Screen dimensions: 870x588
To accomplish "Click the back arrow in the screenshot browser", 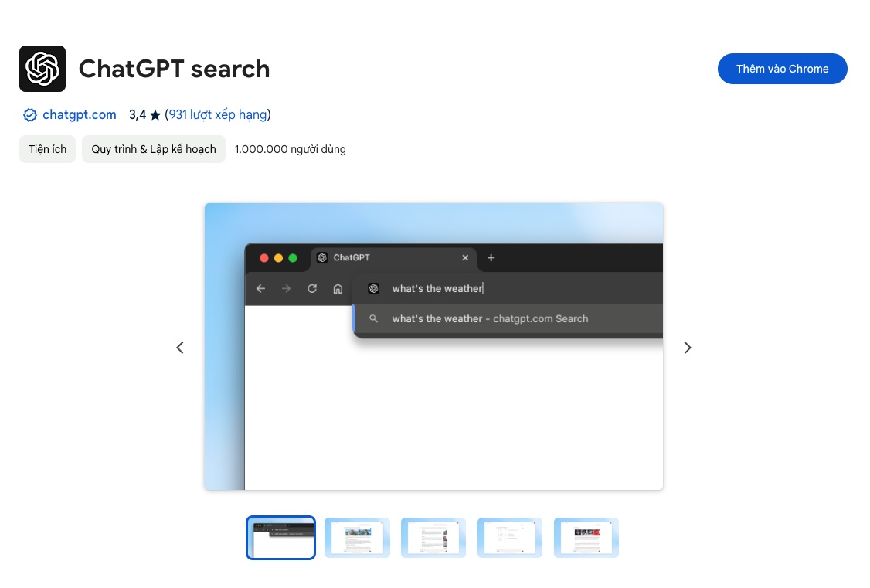I will 260,288.
